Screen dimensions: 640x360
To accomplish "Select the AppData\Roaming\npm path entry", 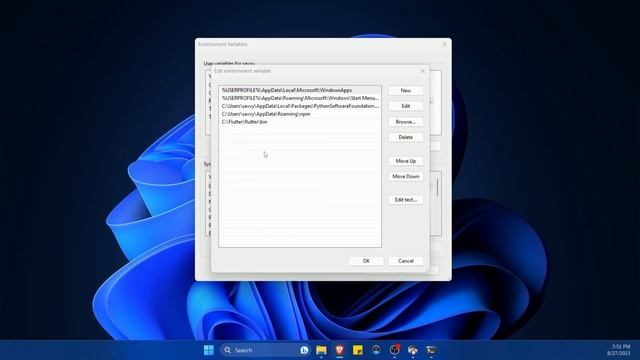I will (300, 114).
